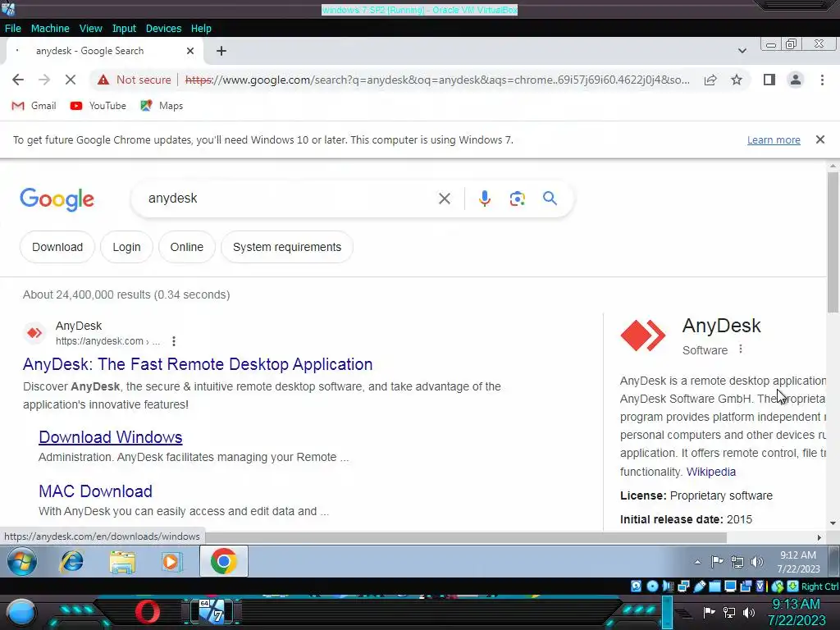Viewport: 840px width, 630px height.
Task: Submit search with magnifier icon
Action: coord(550,199)
